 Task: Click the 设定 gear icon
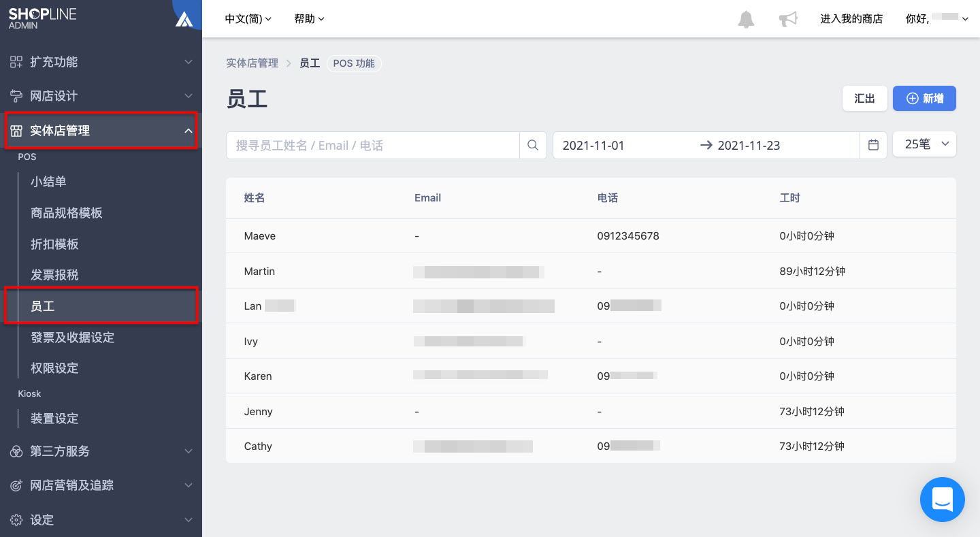click(16, 520)
